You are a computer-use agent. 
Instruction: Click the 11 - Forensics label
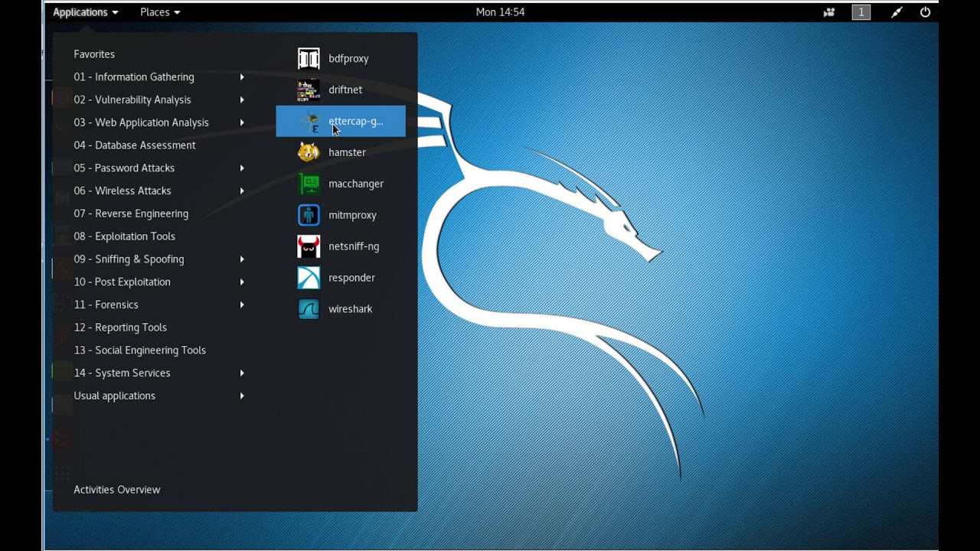106,305
